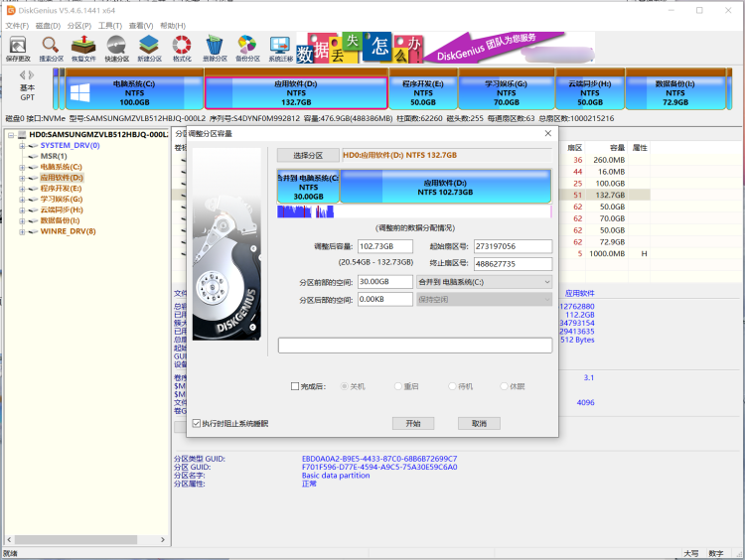Expand the 电脑系统(C:) tree node
This screenshot has width=745, height=560.
coord(22,167)
